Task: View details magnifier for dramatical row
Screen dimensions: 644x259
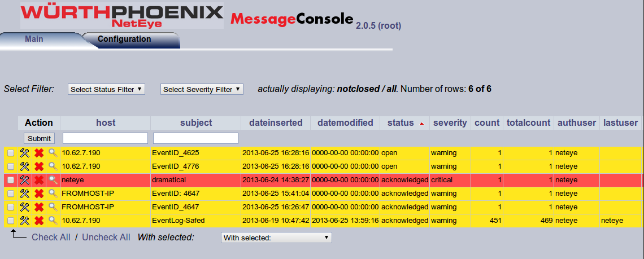Action: tap(53, 180)
